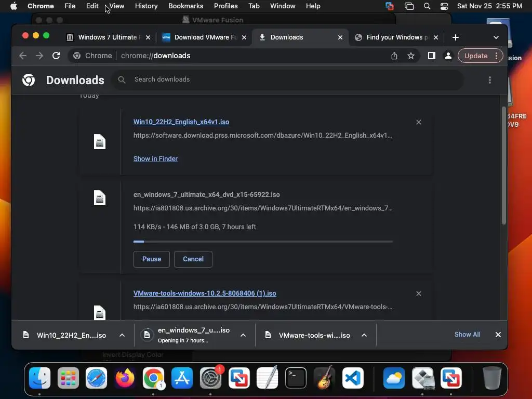This screenshot has width=532, height=399.
Task: Open VMware-tools-windows-10.2.5 iso link
Action: coord(205,294)
